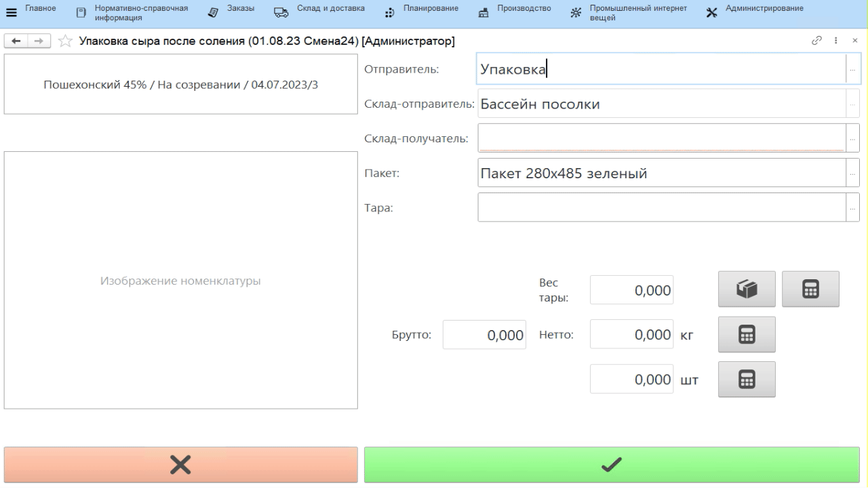Click the box icon button beside tare weight

(747, 289)
